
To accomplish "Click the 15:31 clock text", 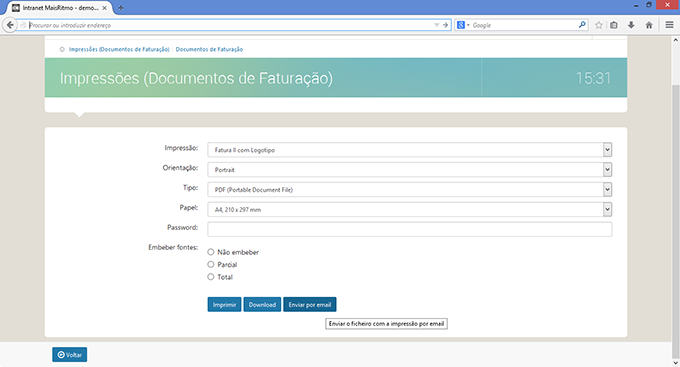I will pyautogui.click(x=593, y=78).
